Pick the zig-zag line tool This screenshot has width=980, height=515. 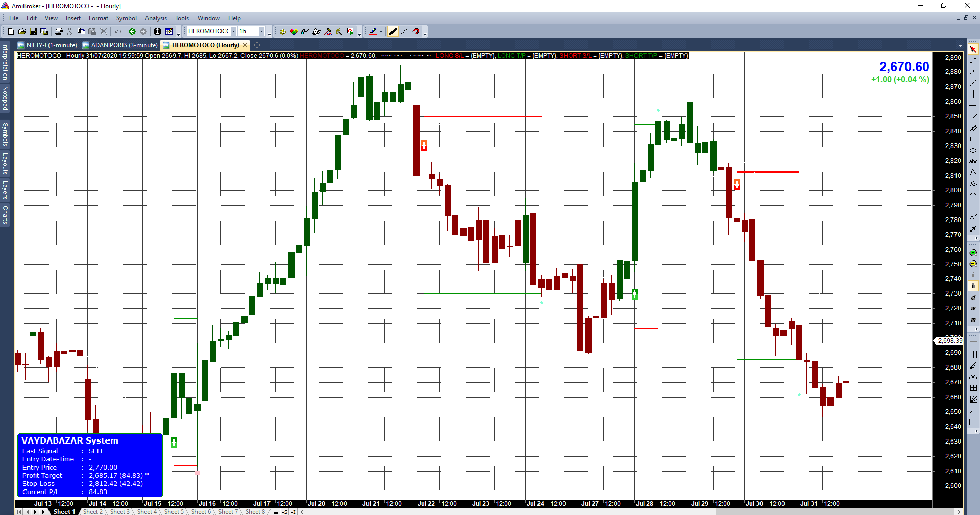[973, 218]
